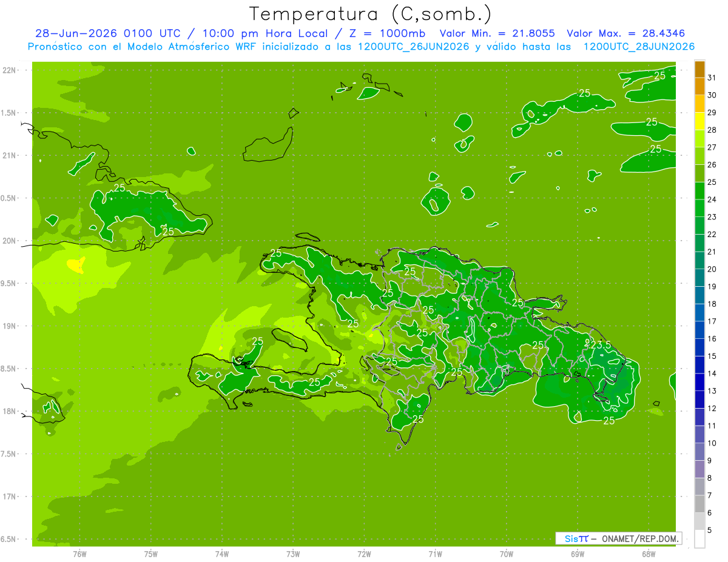Click the yellow color bar segment between 28 and 29

(699, 121)
